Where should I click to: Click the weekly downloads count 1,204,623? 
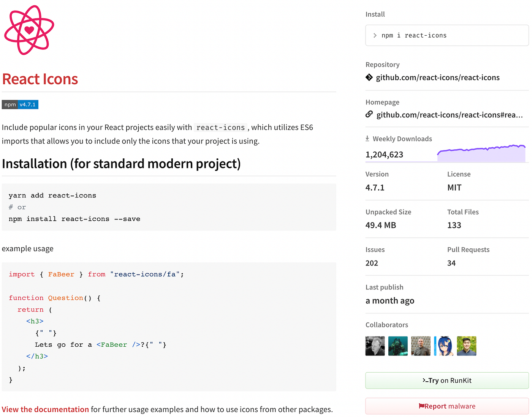[x=384, y=155]
